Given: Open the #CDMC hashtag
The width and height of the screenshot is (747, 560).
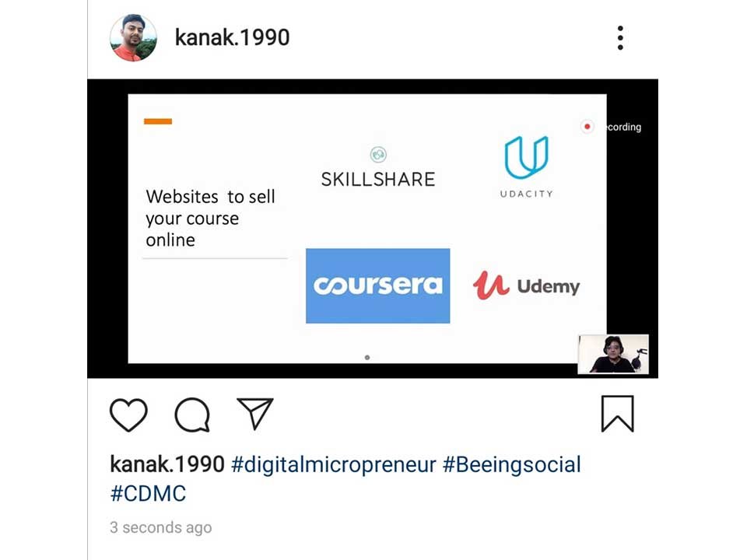Looking at the screenshot, I should click(x=148, y=493).
